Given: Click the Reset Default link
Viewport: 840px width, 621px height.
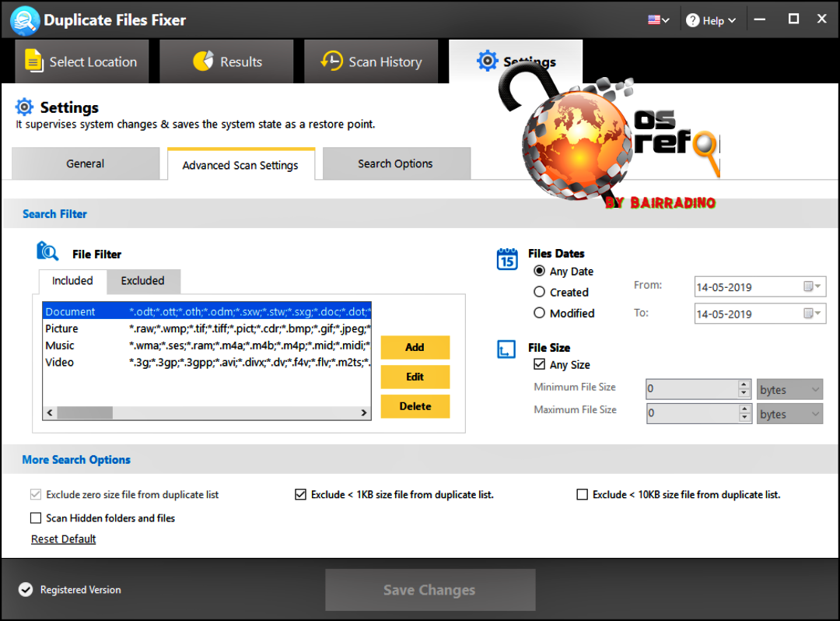Looking at the screenshot, I should click(x=63, y=539).
